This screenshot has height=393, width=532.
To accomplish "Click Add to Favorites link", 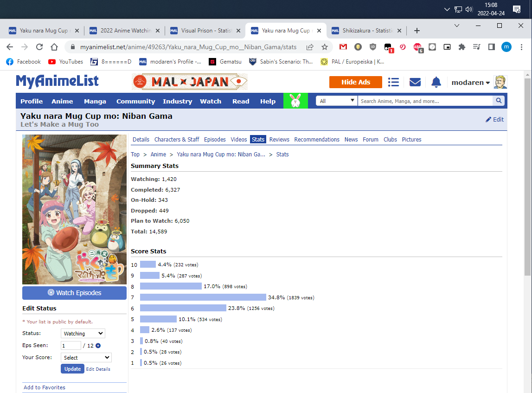I will (x=45, y=387).
